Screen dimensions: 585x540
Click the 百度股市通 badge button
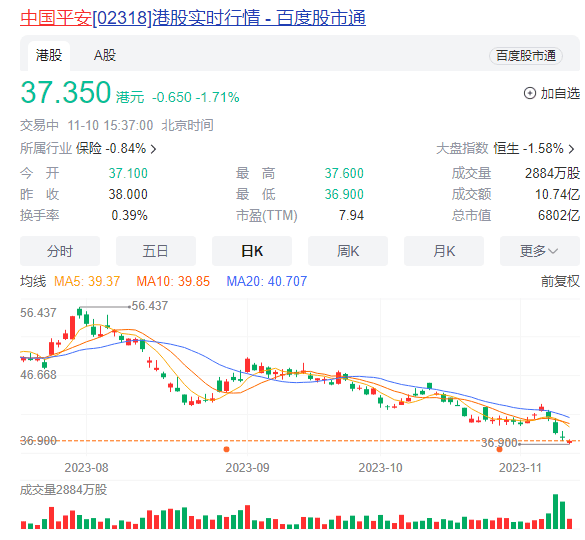click(x=526, y=56)
